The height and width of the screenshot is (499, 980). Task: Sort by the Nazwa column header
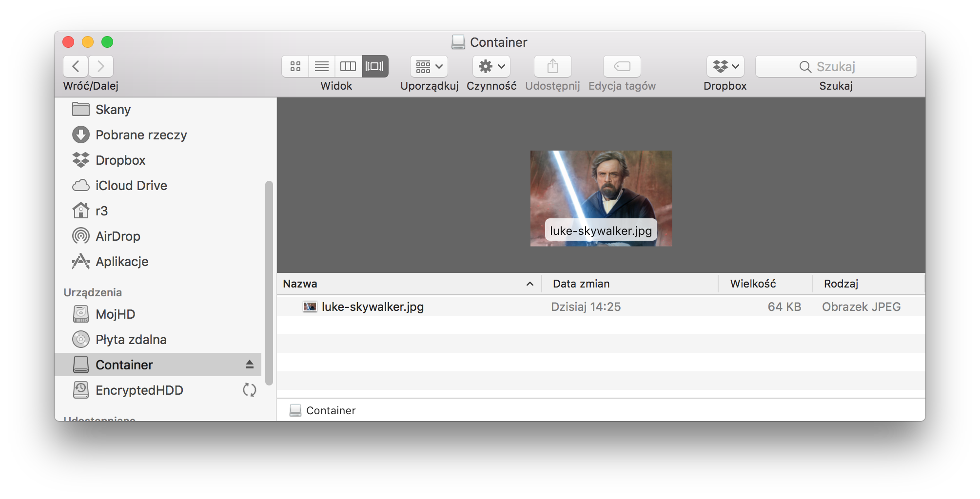(x=409, y=284)
